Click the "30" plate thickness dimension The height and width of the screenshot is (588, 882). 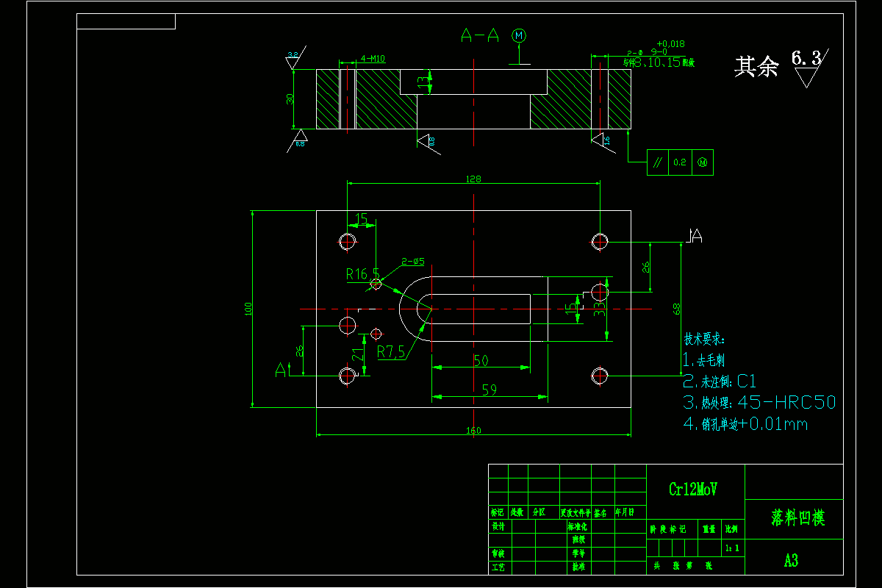(x=290, y=98)
